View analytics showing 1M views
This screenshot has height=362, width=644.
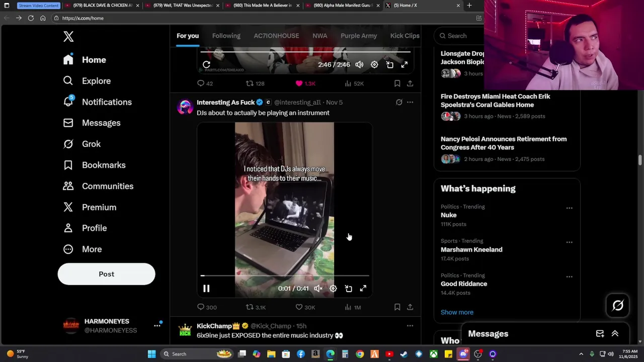[353, 307]
